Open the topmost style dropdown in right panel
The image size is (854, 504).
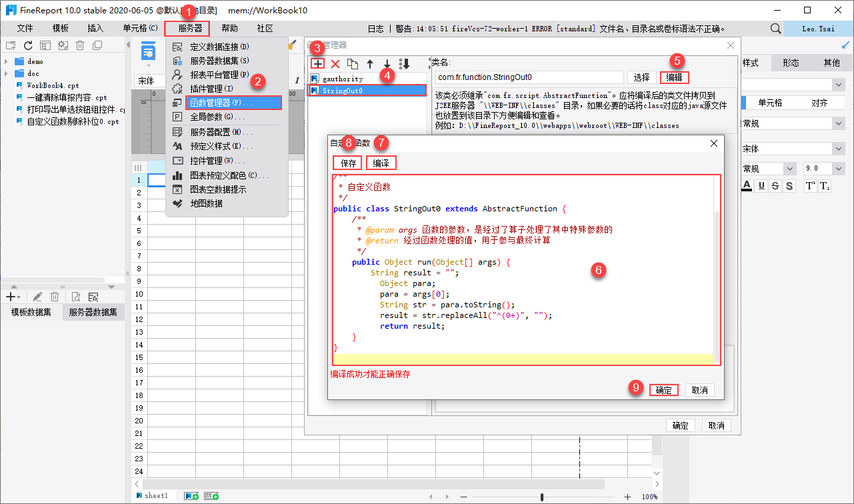tap(837, 85)
